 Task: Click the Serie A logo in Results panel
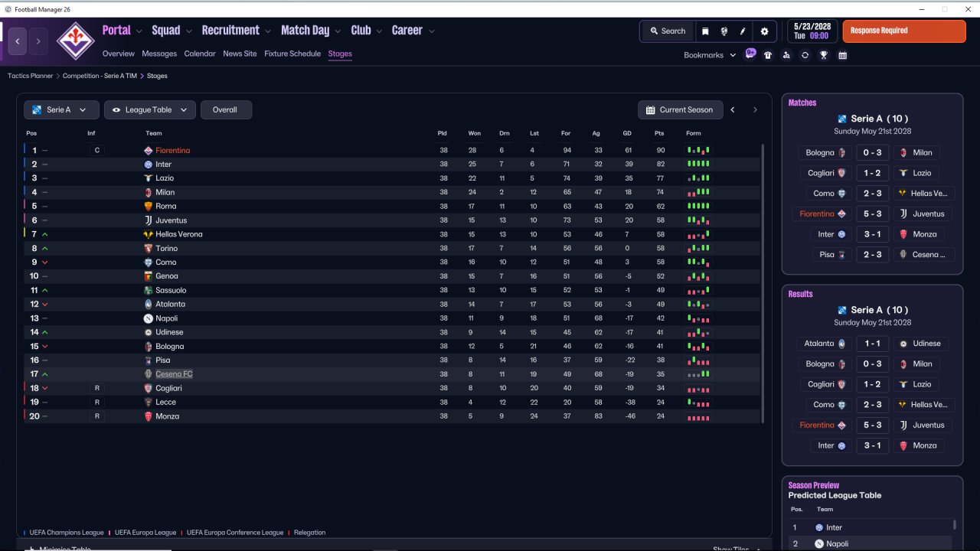(x=842, y=311)
